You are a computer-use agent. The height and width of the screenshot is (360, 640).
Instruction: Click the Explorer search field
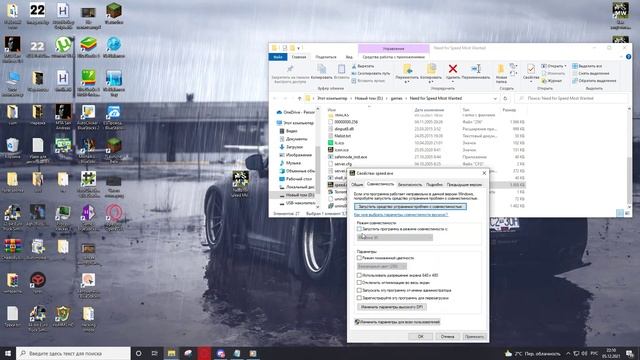(x=571, y=98)
